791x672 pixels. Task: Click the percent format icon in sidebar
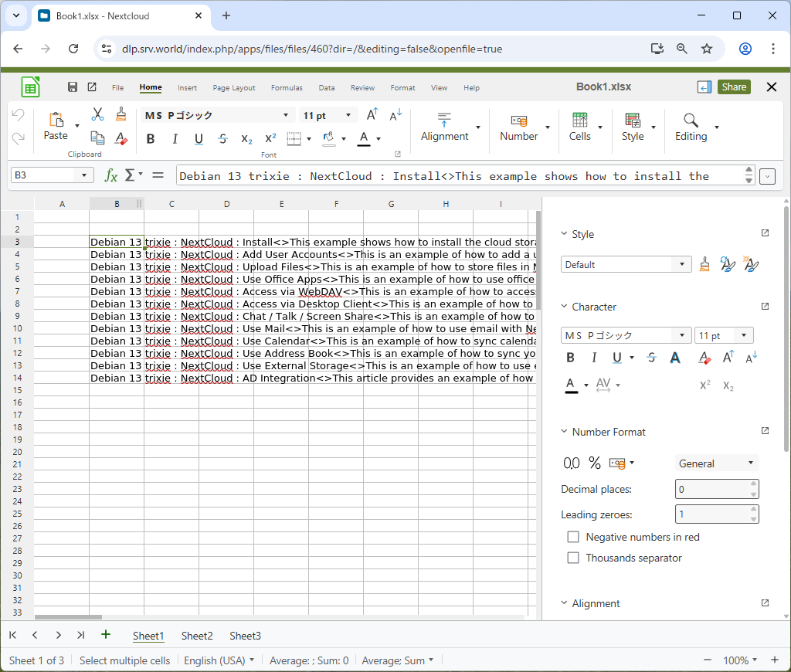tap(595, 463)
